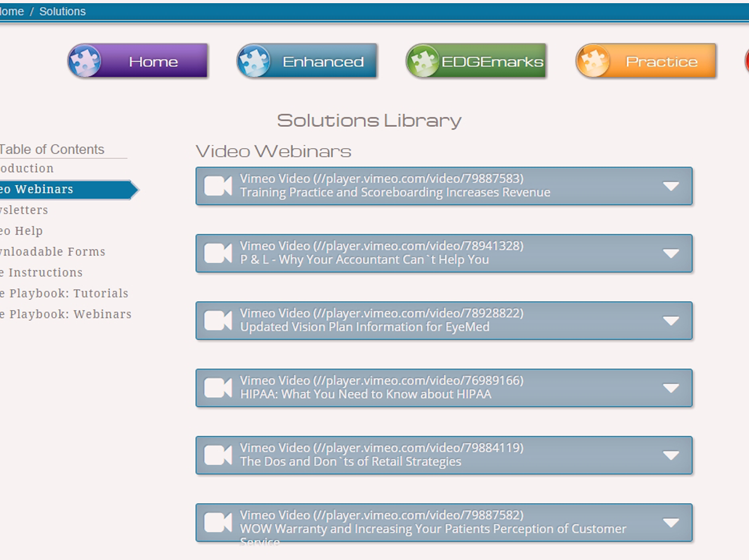Expand the Dos and Don'ts of Retail arrow

point(671,455)
